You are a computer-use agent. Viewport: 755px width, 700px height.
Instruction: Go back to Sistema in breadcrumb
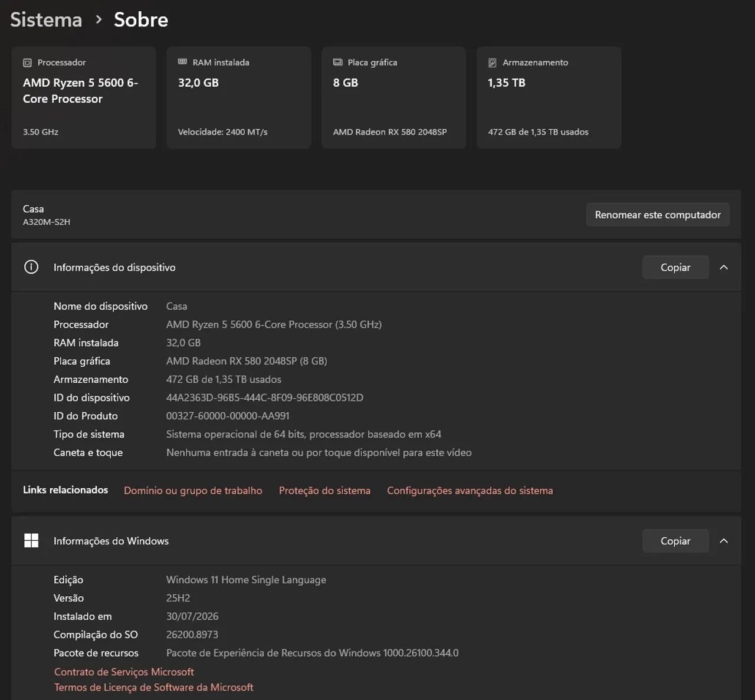(x=46, y=19)
